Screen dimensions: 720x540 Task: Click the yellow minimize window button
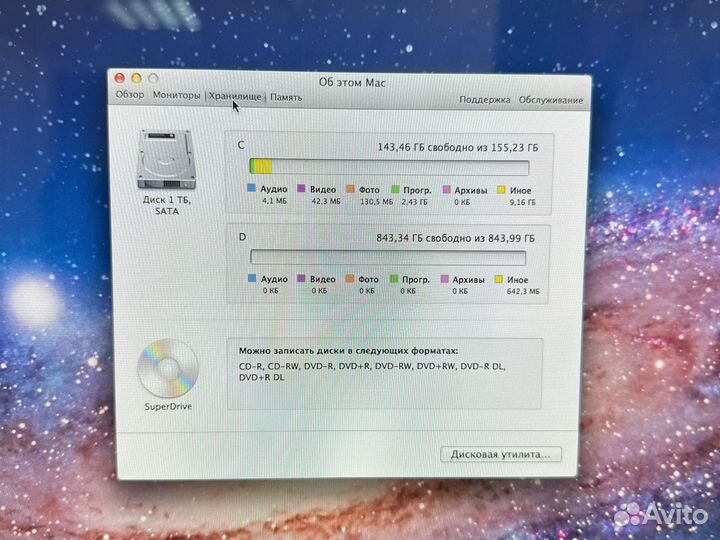pyautogui.click(x=136, y=79)
